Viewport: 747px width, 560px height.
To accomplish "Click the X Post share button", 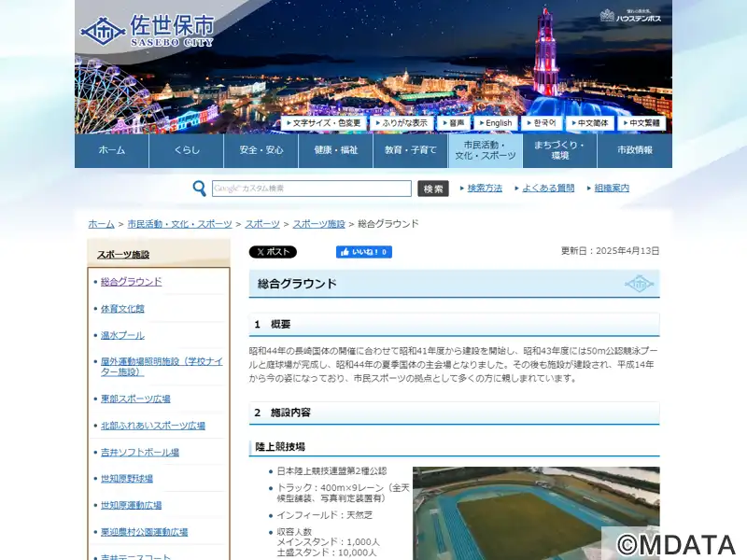I will tap(273, 252).
